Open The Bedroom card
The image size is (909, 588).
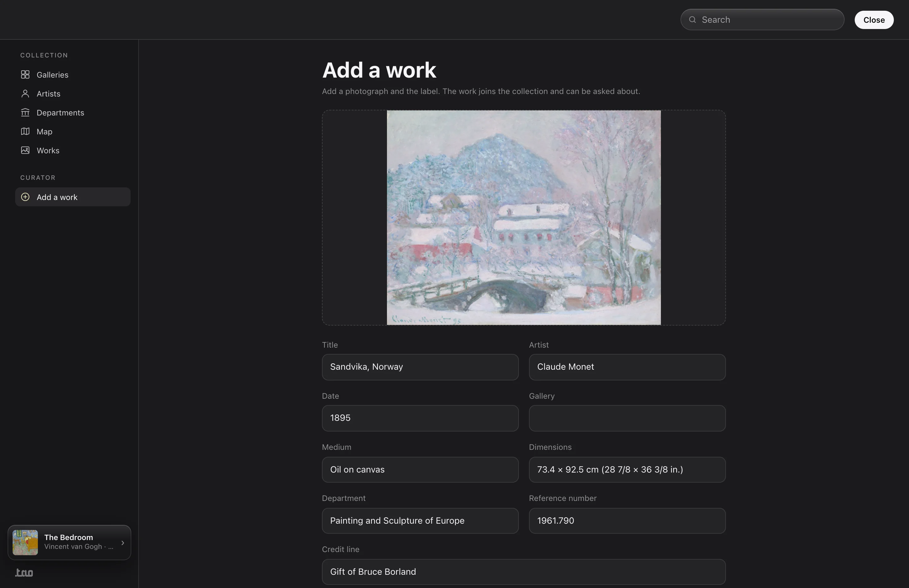69,542
